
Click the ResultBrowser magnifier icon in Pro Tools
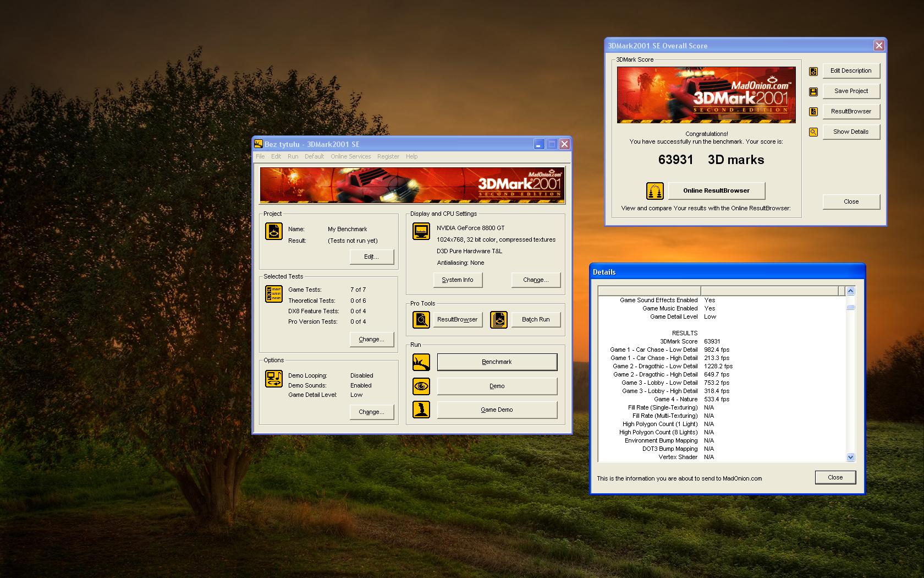[421, 319]
